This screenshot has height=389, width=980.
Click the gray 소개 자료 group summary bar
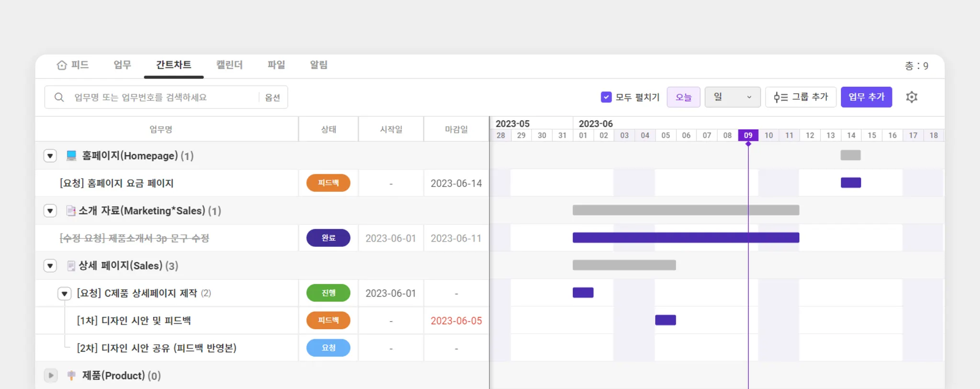pos(686,210)
